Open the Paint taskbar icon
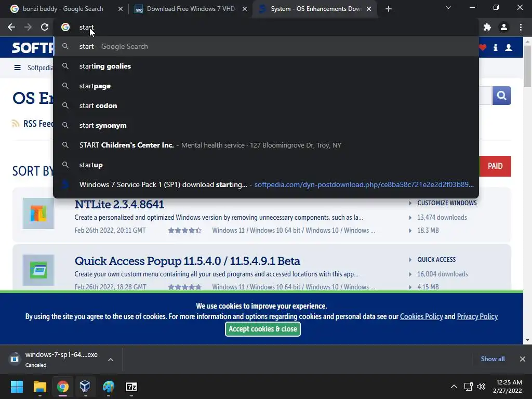This screenshot has width=532, height=399. click(x=109, y=387)
